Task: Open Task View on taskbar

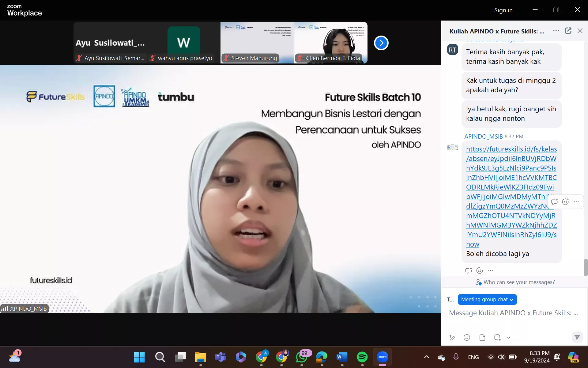Action: [x=180, y=357]
